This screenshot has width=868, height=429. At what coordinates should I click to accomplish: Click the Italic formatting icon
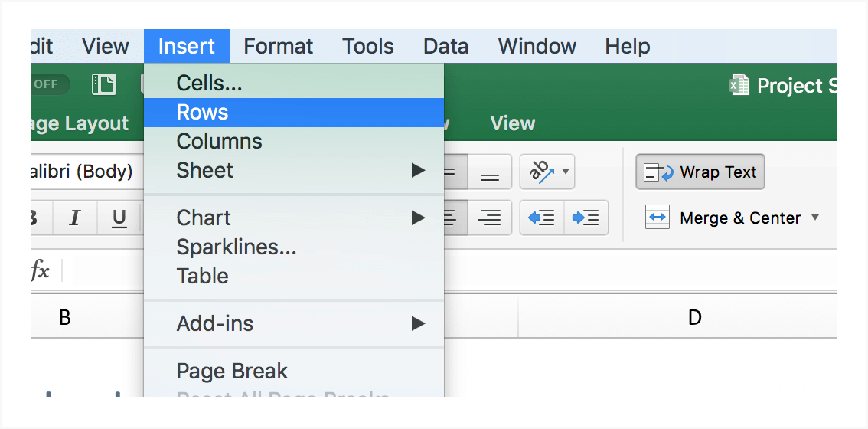[x=74, y=219]
